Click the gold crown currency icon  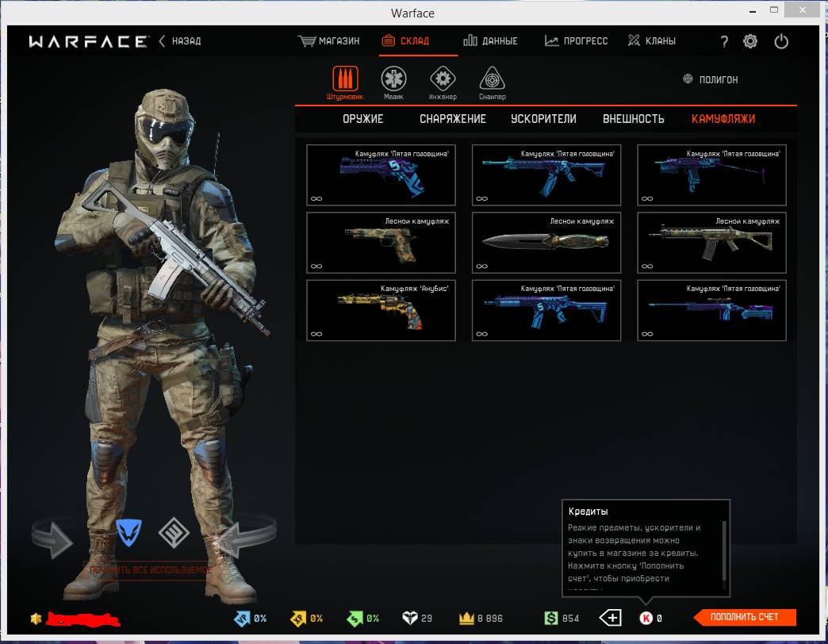466,618
